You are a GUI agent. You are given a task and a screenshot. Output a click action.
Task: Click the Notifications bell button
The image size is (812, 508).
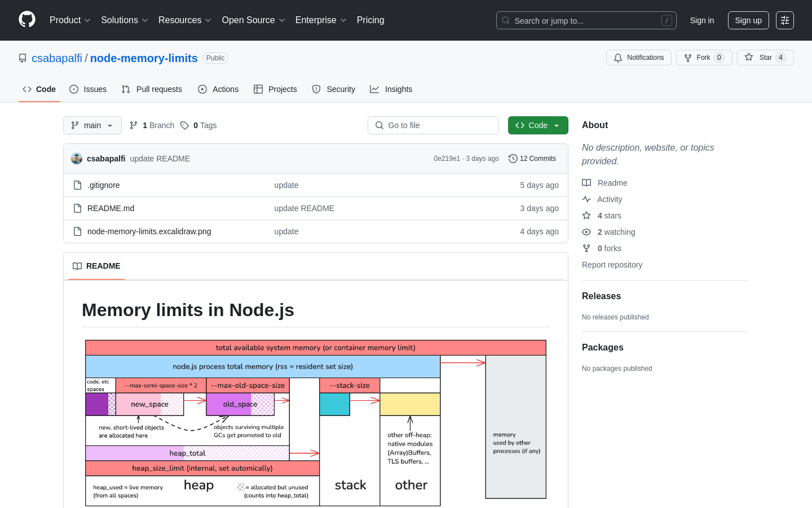[639, 58]
